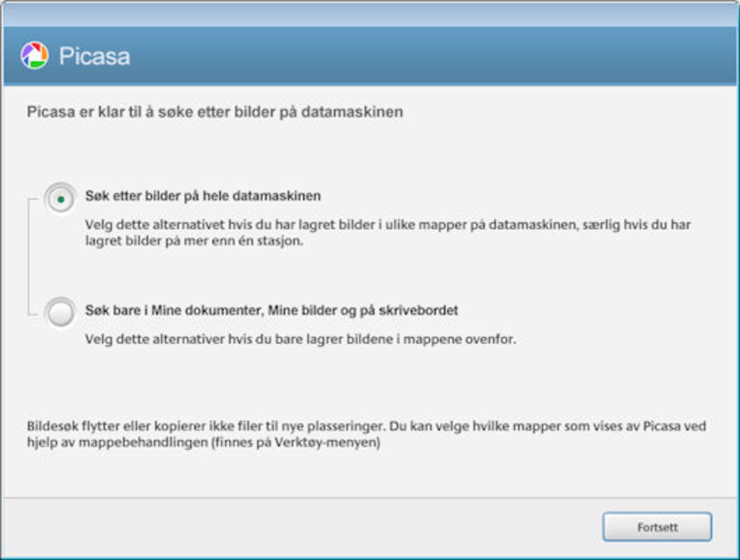Click the green dot in the selected radio
740x560 pixels.
(61, 199)
